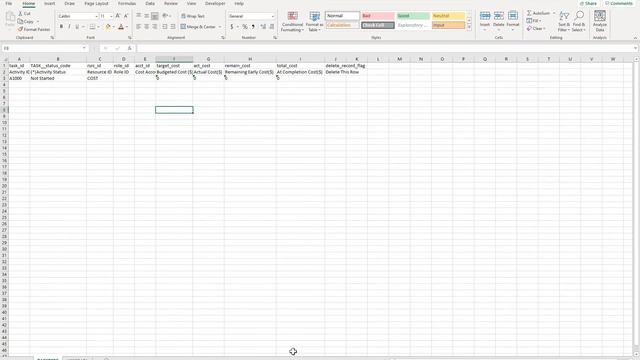The height and width of the screenshot is (360, 640).
Task: Open the font name dropdown
Action: (x=96, y=16)
